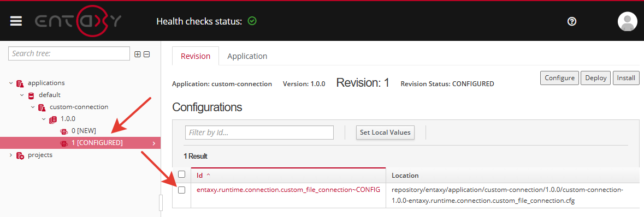Select the 1 [CONFIGURED] revision label

coord(97,143)
